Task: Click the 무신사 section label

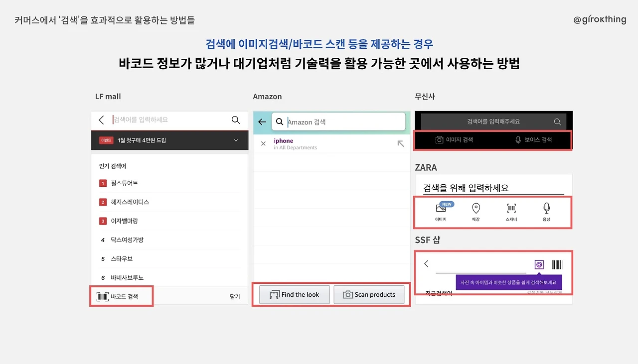Action: click(425, 97)
